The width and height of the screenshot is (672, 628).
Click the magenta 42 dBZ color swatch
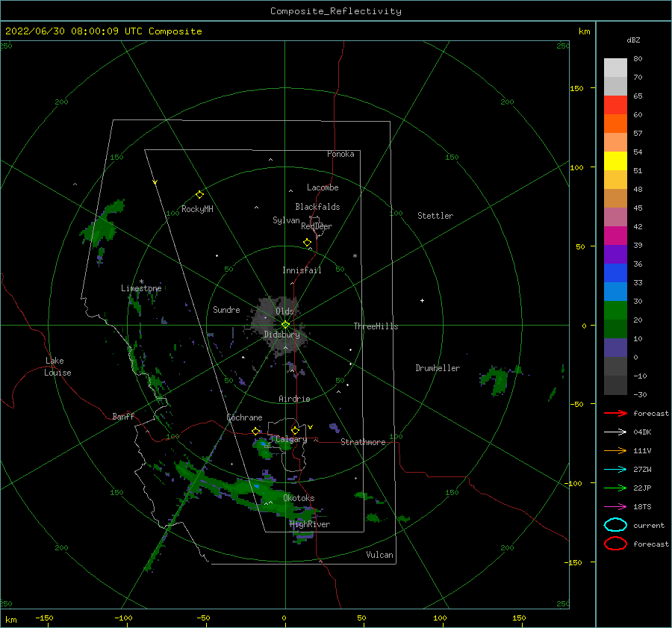point(615,235)
